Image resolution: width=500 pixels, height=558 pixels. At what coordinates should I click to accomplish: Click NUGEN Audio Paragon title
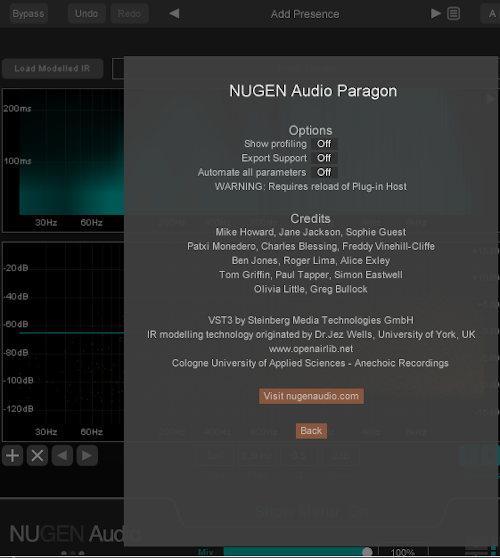(313, 91)
